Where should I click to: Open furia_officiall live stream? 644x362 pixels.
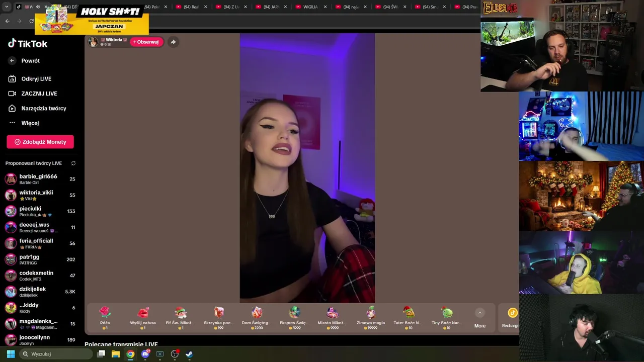40,243
